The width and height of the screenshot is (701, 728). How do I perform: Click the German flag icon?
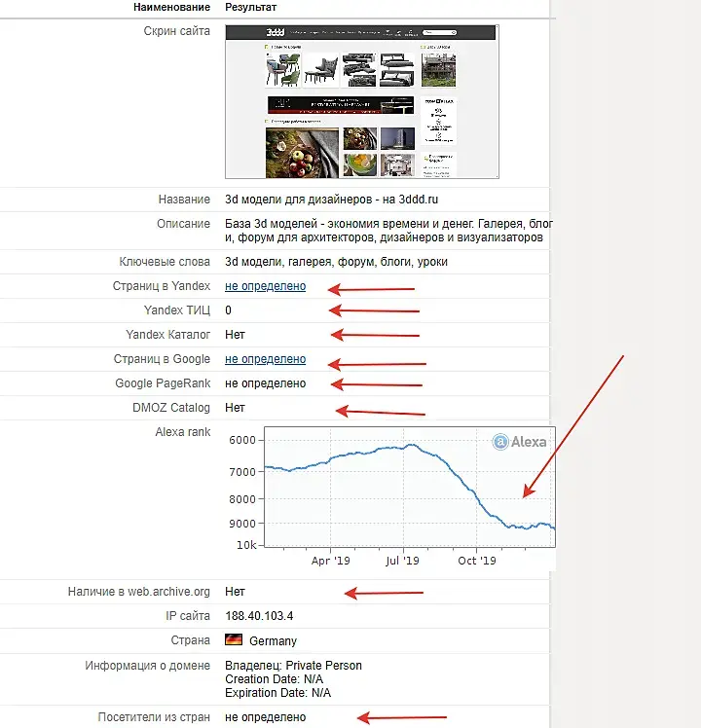click(234, 639)
